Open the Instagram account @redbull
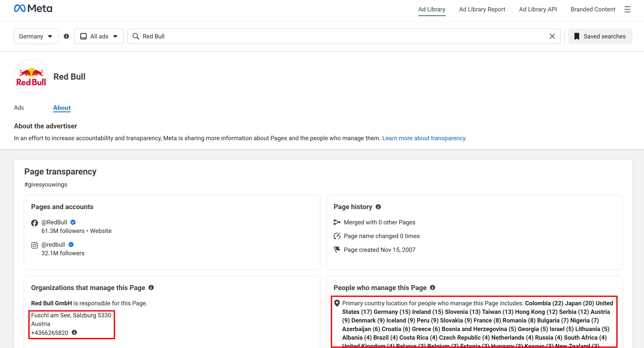The image size is (644, 348). click(53, 245)
